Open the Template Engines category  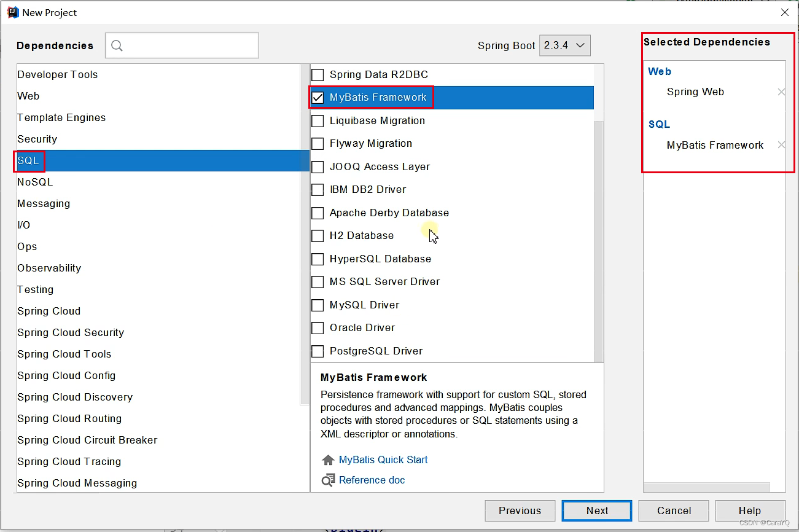point(158,118)
